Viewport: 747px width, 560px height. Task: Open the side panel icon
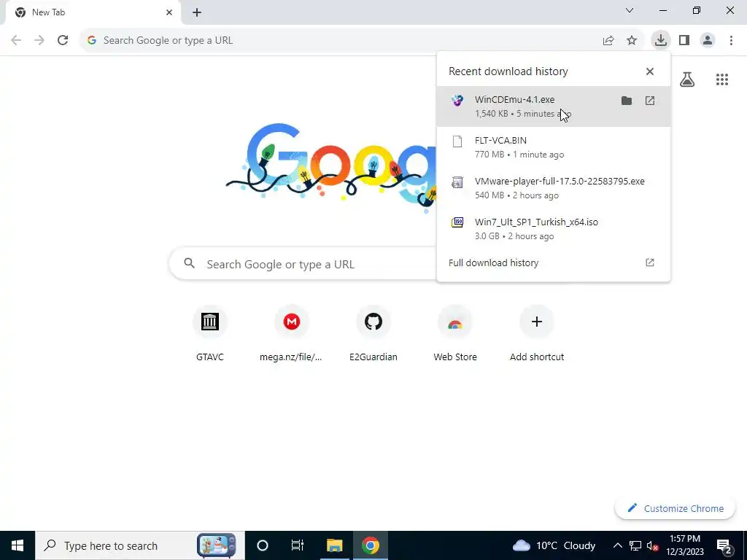(x=684, y=41)
